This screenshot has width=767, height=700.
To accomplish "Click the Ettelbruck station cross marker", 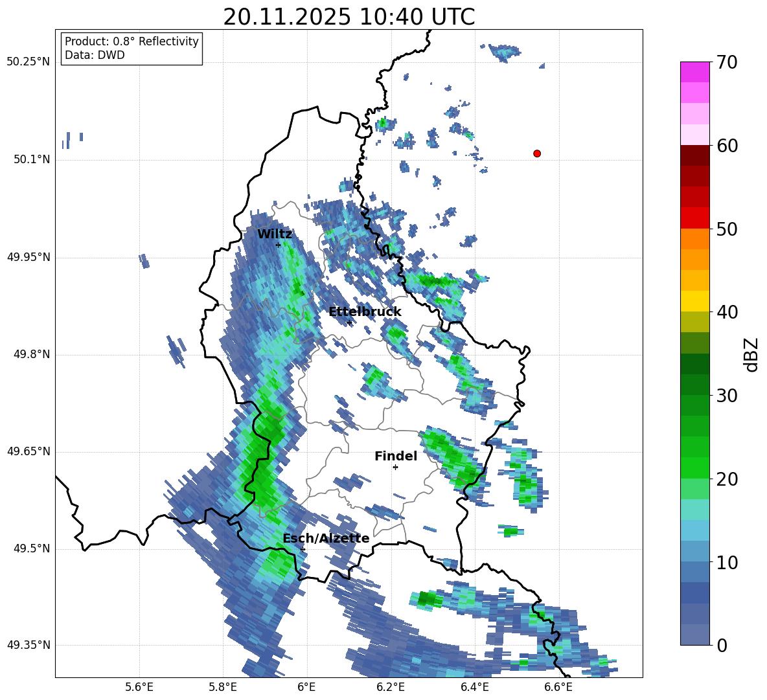I will pyautogui.click(x=349, y=322).
